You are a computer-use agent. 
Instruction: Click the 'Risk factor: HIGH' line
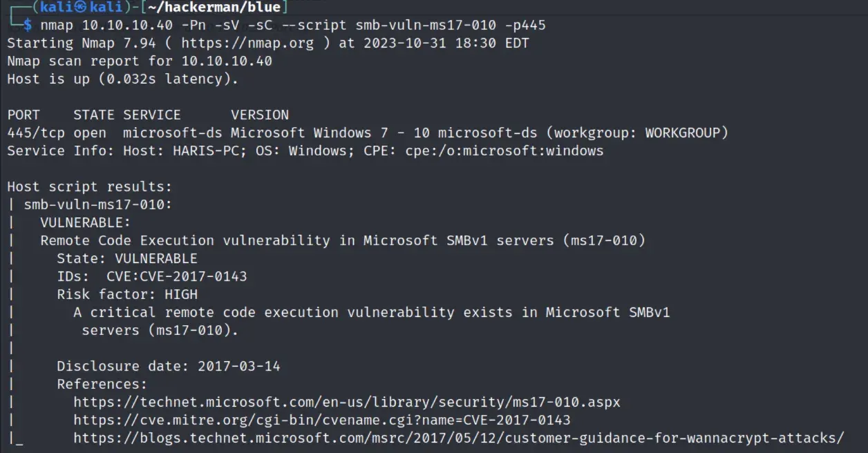click(127, 294)
